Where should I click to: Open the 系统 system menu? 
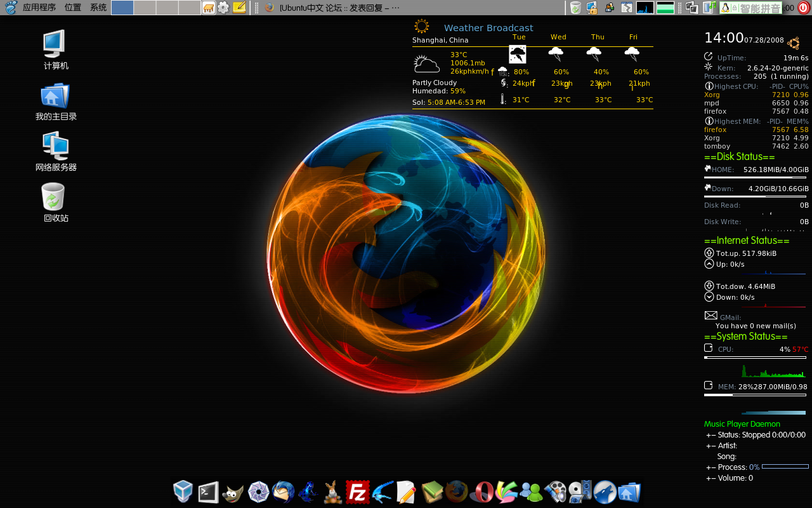(98, 8)
